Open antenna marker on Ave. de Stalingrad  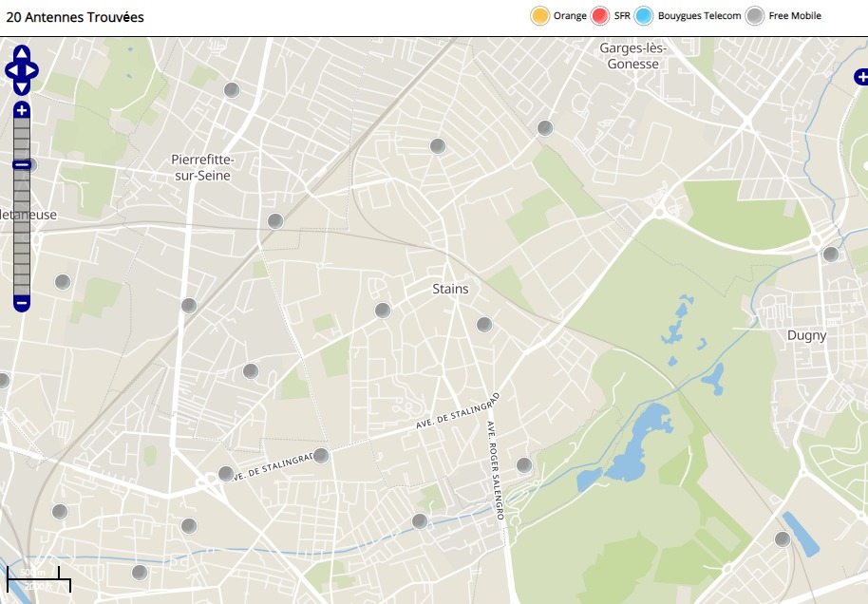(x=321, y=456)
